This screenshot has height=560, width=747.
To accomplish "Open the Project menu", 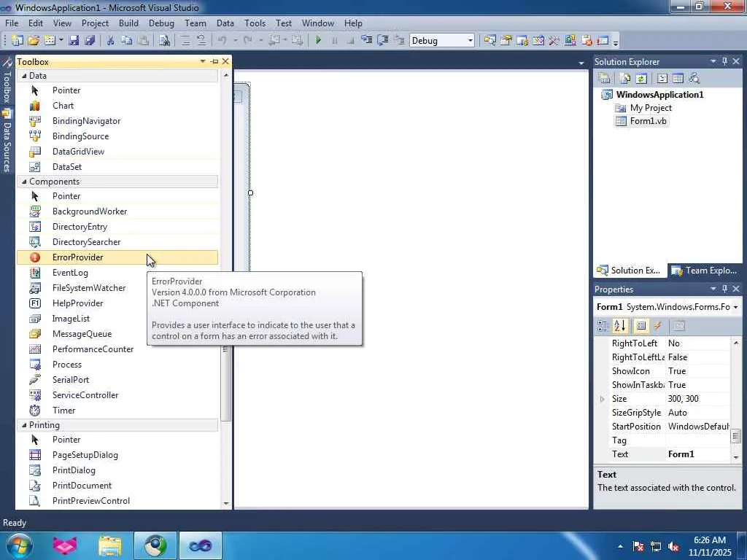I will pyautogui.click(x=95, y=23).
